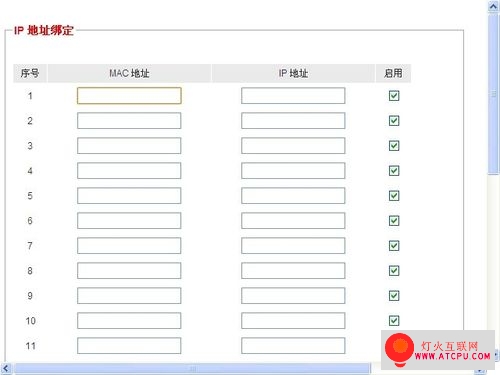The height and width of the screenshot is (375, 500).
Task: Click the horizontal scrollbar left arrow
Action: point(6,369)
